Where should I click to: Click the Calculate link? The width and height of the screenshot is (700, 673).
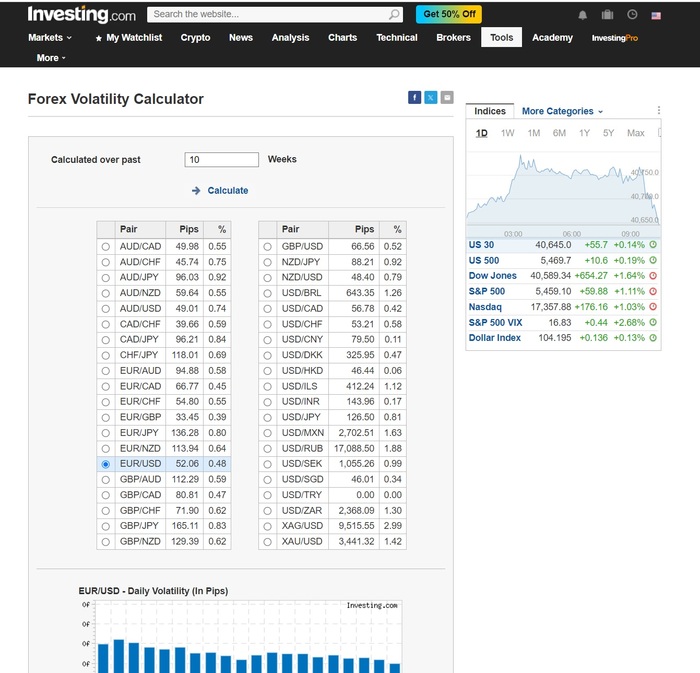227,190
